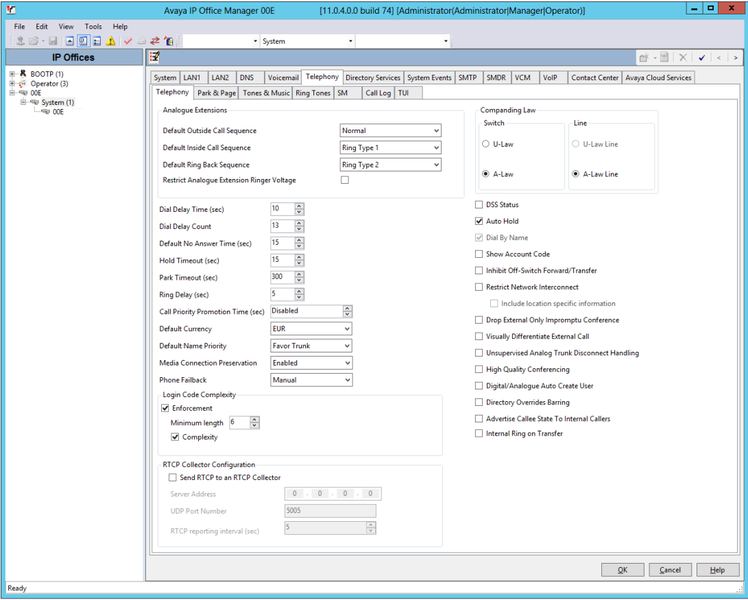
Task: Click the Dial Delay Time spinner
Action: click(299, 209)
